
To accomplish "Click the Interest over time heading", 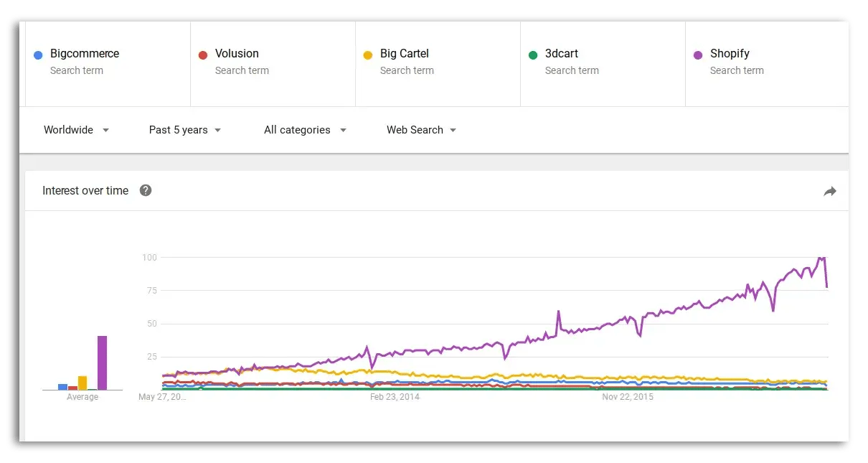I will [x=85, y=190].
